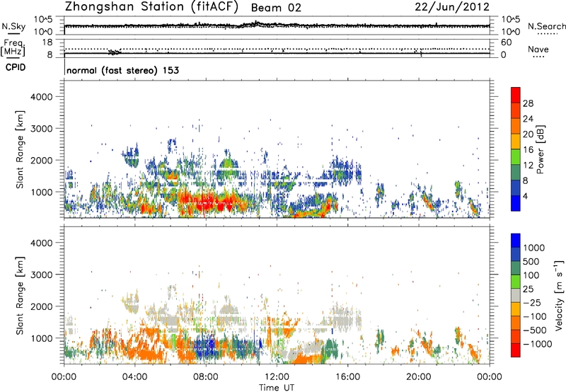Select the '3000' tick of velocity panel

coord(42,275)
